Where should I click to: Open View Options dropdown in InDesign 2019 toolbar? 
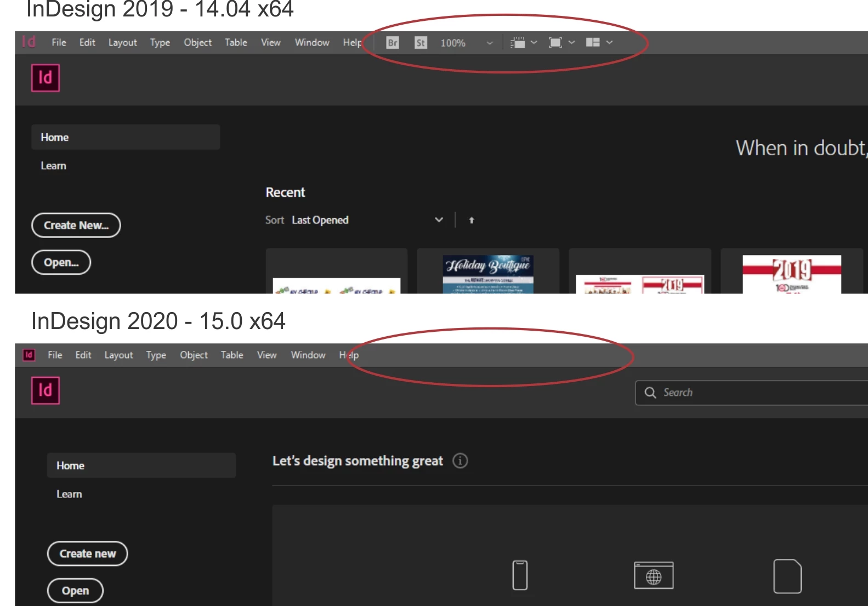(523, 43)
